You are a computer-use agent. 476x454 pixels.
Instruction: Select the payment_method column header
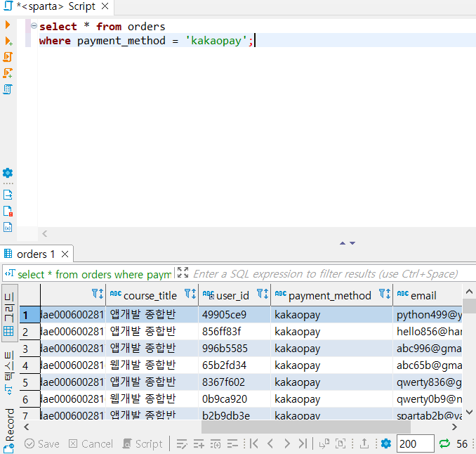(x=330, y=295)
